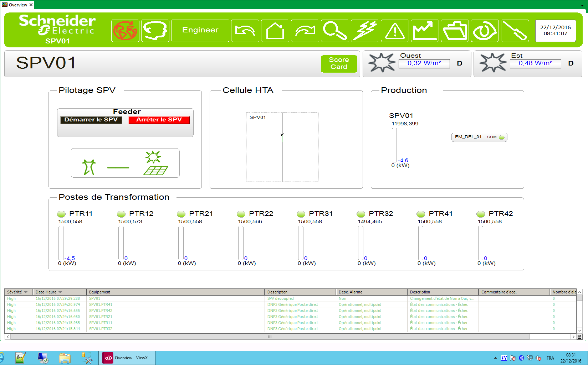Viewport: 588px width, 365px height.
Task: Click the screwdriver maintenance tool icon
Action: click(515, 31)
